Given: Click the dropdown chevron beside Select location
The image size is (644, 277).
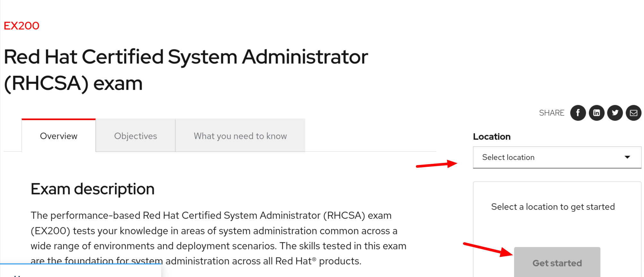Looking at the screenshot, I should tap(627, 157).
